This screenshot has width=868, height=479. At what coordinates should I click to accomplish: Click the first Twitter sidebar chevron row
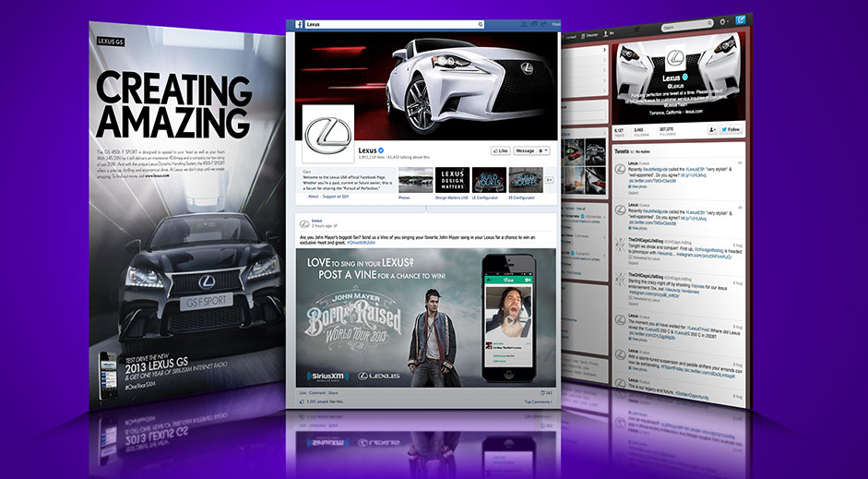[x=585, y=50]
